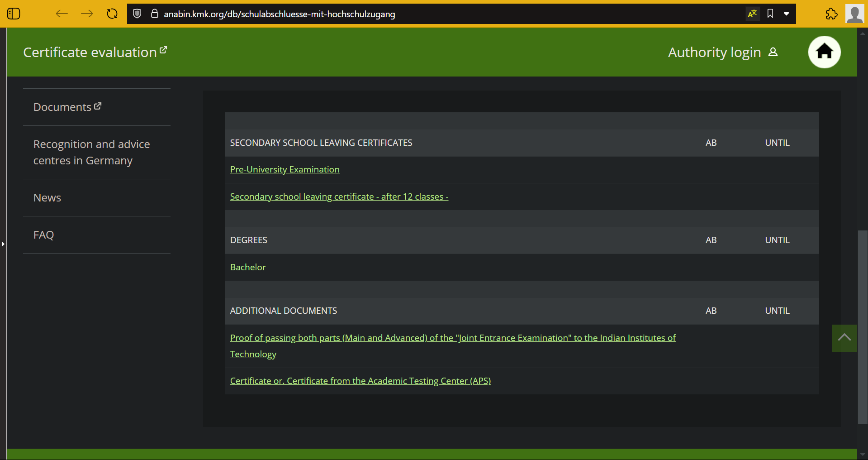The height and width of the screenshot is (460, 868).
Task: Go back to the previous page
Action: click(x=62, y=14)
